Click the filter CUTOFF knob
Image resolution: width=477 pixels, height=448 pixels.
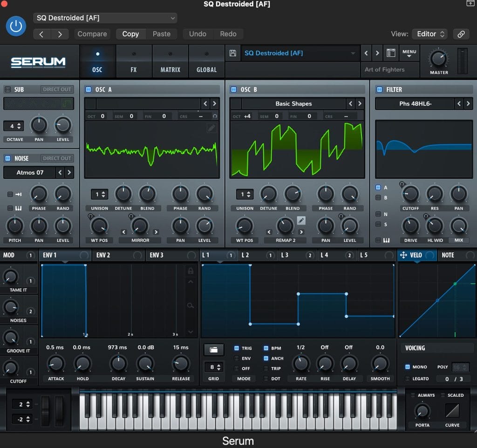pyautogui.click(x=410, y=194)
